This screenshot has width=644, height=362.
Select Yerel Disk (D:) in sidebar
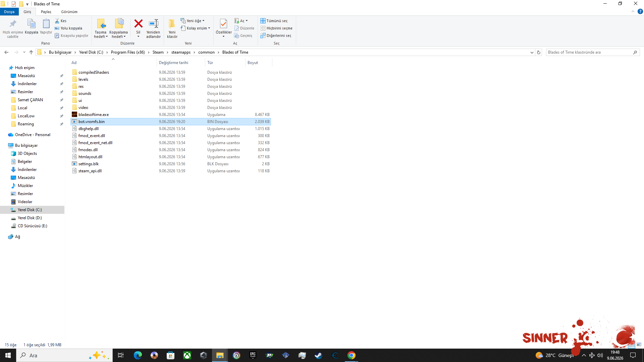click(x=30, y=218)
